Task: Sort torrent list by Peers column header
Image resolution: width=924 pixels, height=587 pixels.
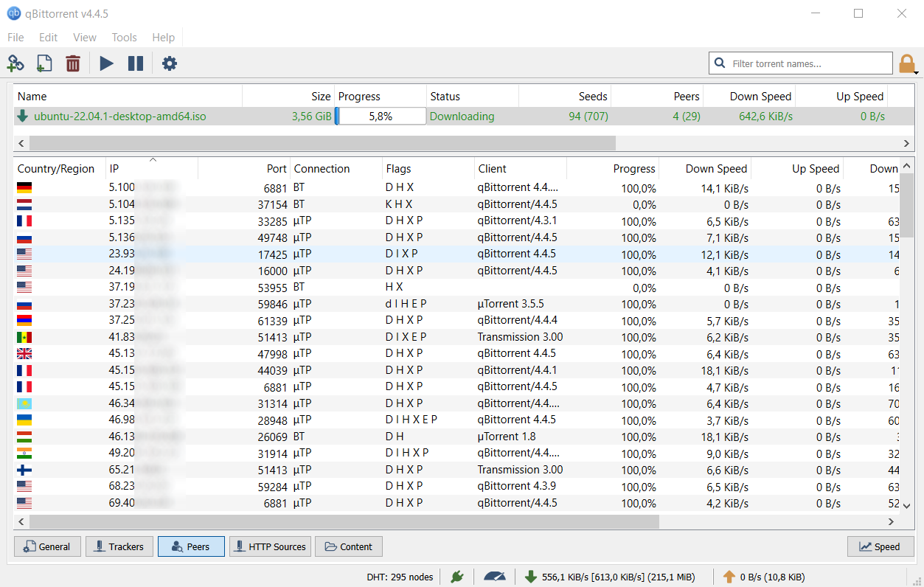Action: coord(657,96)
